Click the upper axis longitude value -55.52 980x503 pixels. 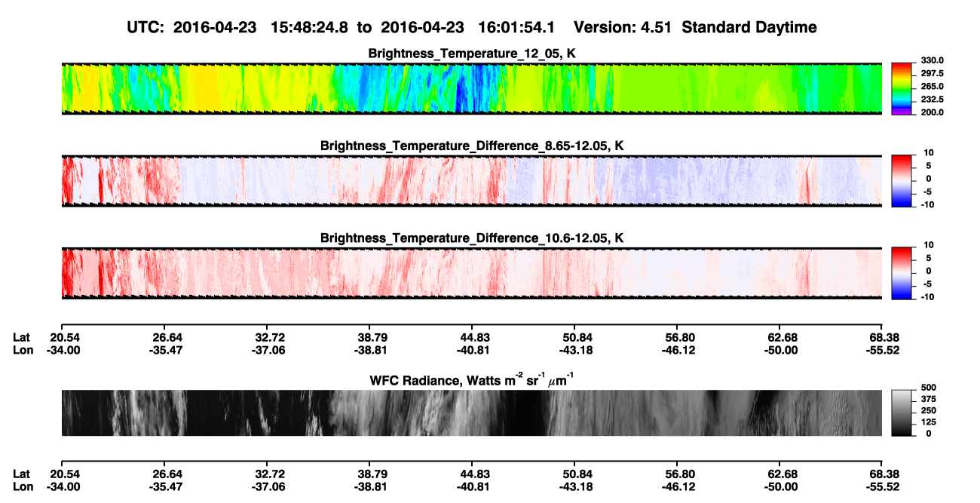coord(882,350)
